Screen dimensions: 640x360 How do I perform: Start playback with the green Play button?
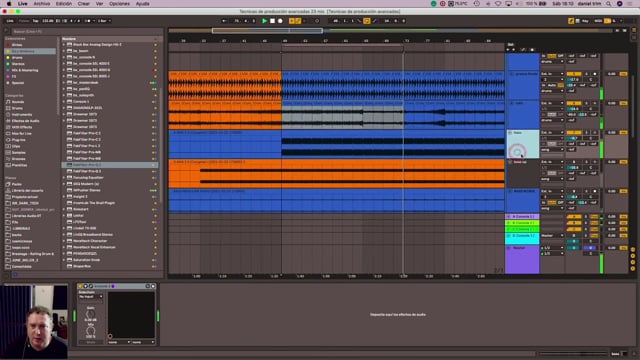(x=264, y=21)
